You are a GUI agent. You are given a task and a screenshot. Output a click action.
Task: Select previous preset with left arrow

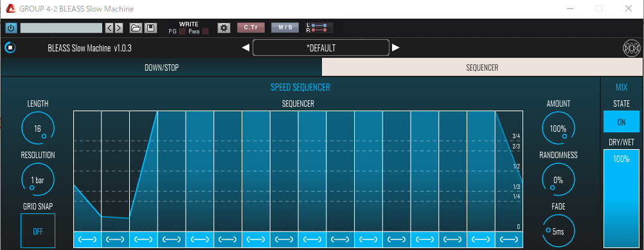click(x=246, y=48)
